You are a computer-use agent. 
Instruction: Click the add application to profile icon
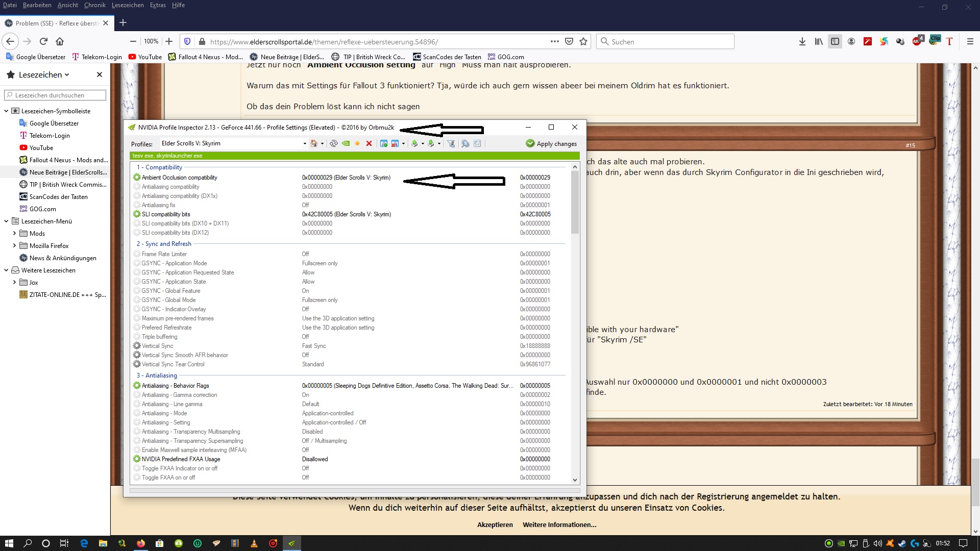click(x=384, y=143)
